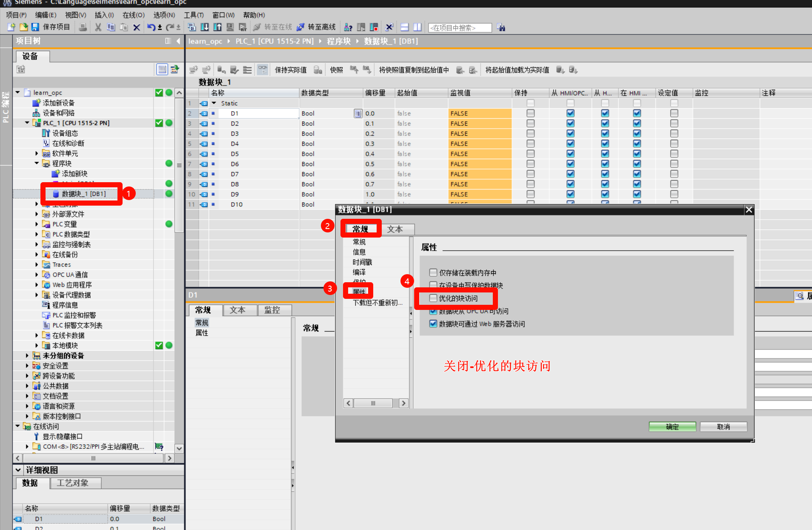
Task: Click the save project disk icon
Action: click(x=35, y=27)
